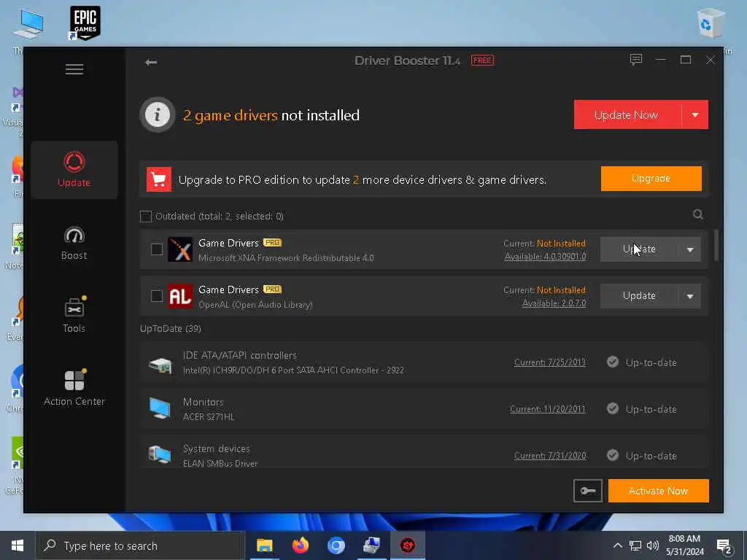Open Current 7/25/2013 driver date link
747x560 pixels.
pos(550,362)
